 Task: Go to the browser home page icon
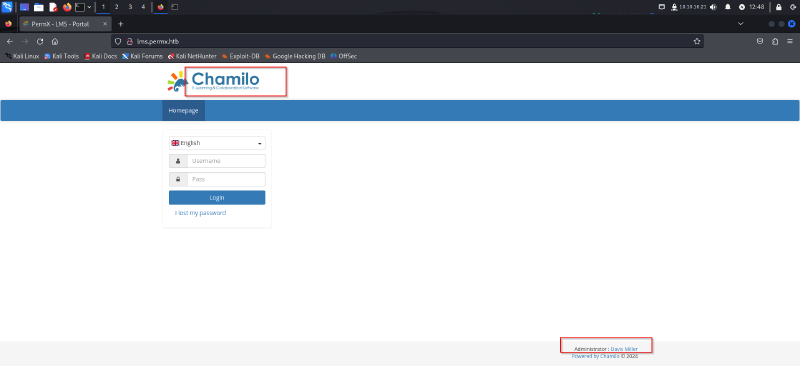(x=55, y=42)
